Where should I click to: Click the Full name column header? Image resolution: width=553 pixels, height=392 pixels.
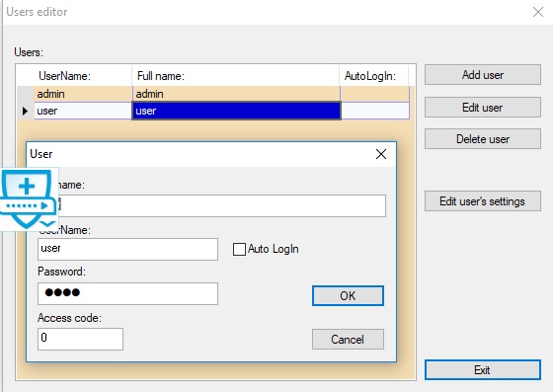(x=236, y=76)
